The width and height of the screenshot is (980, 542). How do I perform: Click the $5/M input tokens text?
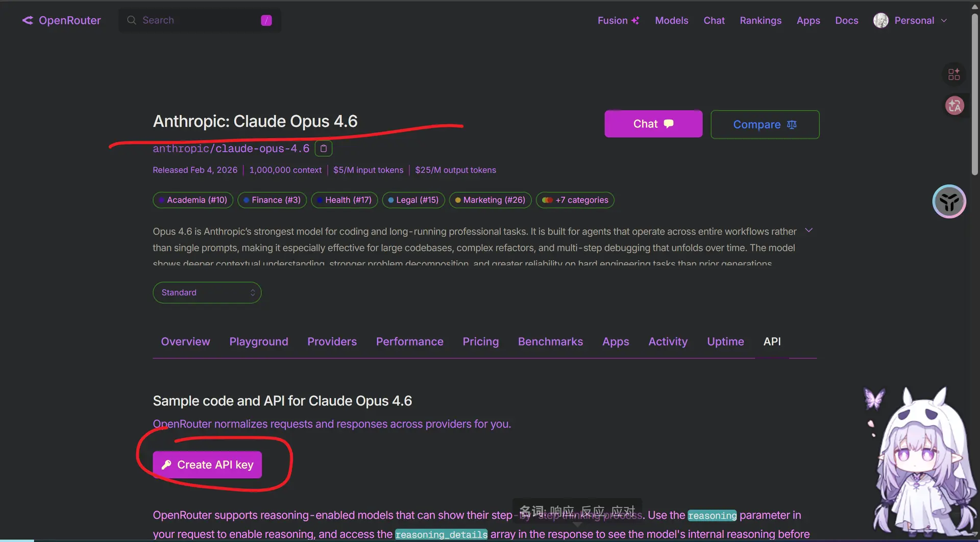[x=368, y=170]
